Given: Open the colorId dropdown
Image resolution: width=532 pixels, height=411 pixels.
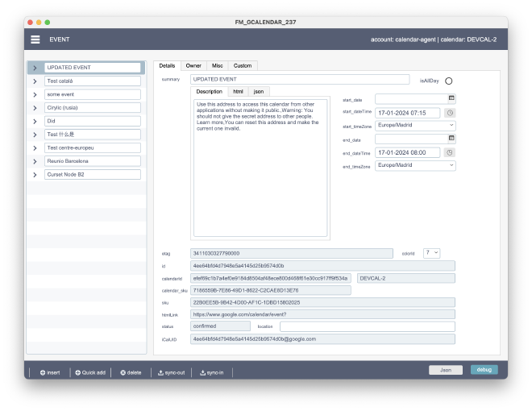Looking at the screenshot, I should (x=431, y=253).
